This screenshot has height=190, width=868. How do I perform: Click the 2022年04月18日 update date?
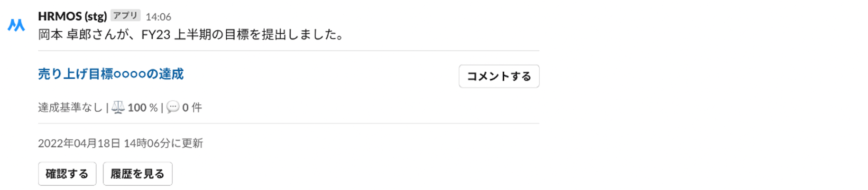pos(79,143)
